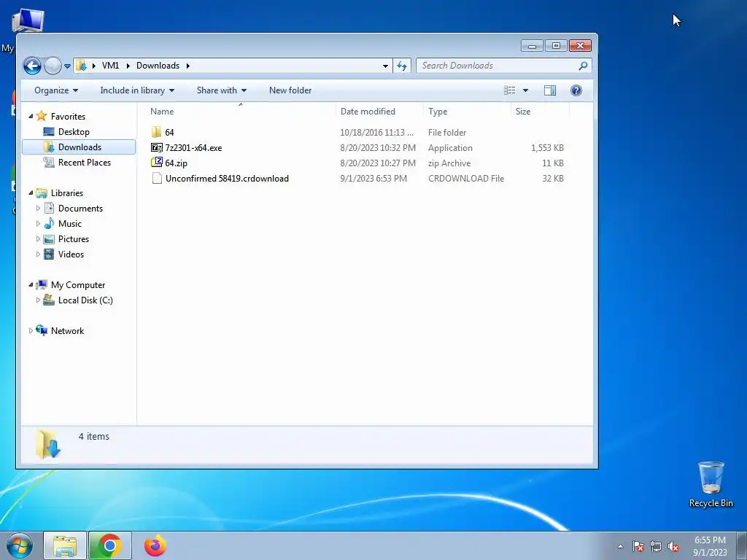Open the address bar history dropdown

(385, 66)
